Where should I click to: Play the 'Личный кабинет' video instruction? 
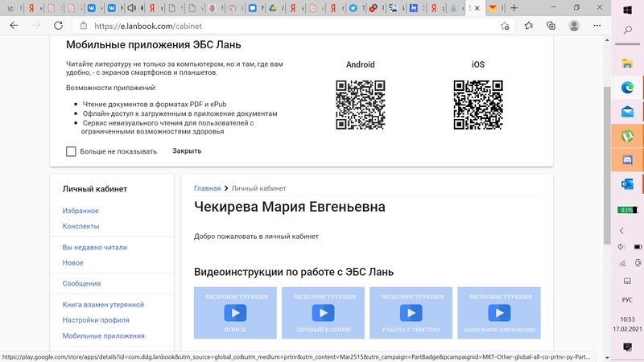324,313
